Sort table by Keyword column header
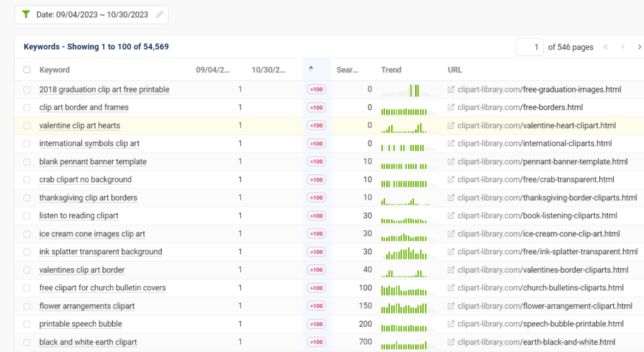 [x=55, y=70]
